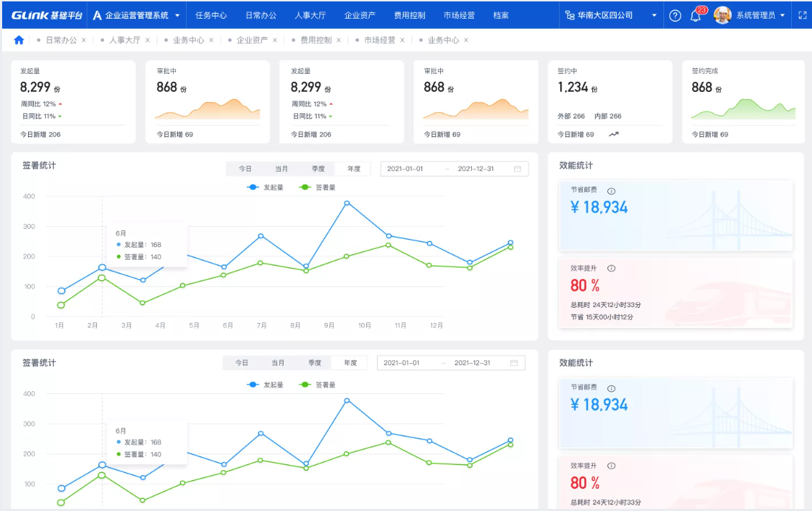Click info icon beside upper 效率提升
The height and width of the screenshot is (511, 812).
(611, 268)
